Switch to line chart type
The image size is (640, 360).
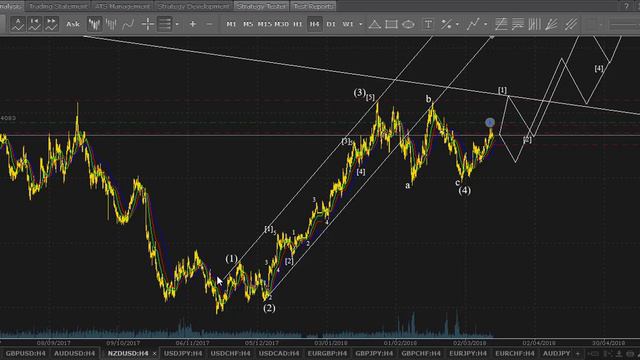[x=128, y=24]
